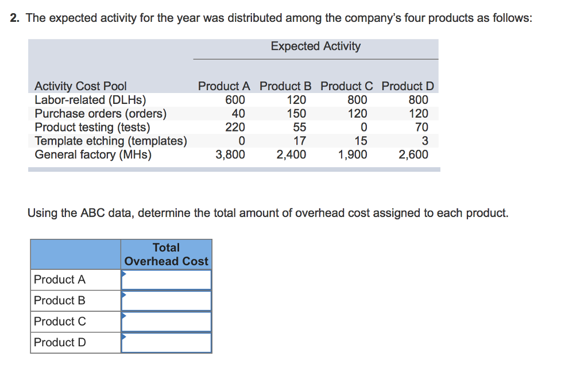Image resolution: width=588 pixels, height=391 pixels.
Task: Click the Purchase orders (orders) row label
Action: pos(101,114)
